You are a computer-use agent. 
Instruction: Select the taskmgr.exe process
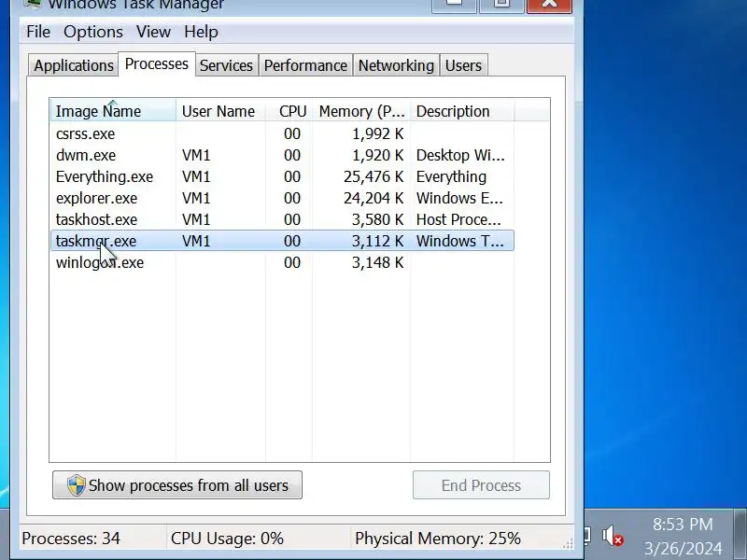[x=282, y=241]
